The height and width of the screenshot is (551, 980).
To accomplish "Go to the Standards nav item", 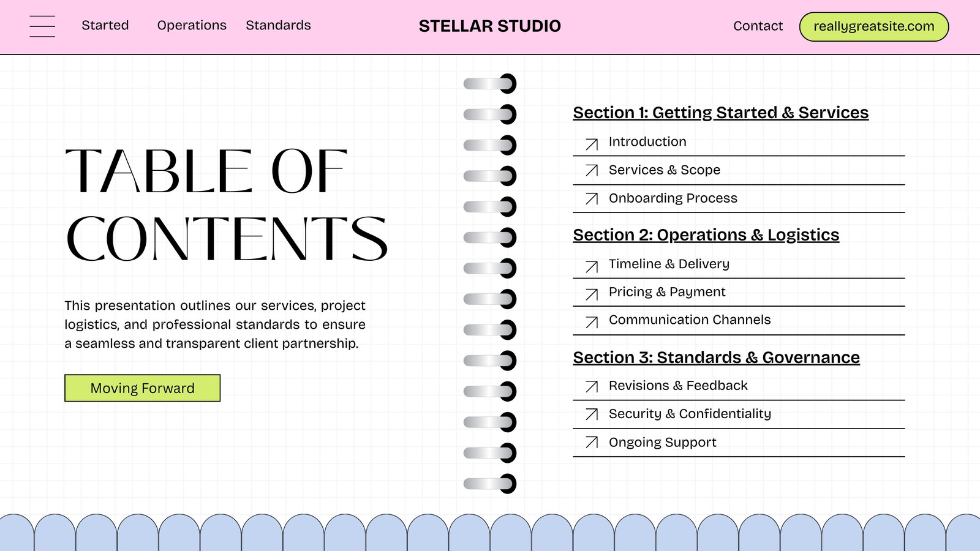I will pyautogui.click(x=278, y=26).
